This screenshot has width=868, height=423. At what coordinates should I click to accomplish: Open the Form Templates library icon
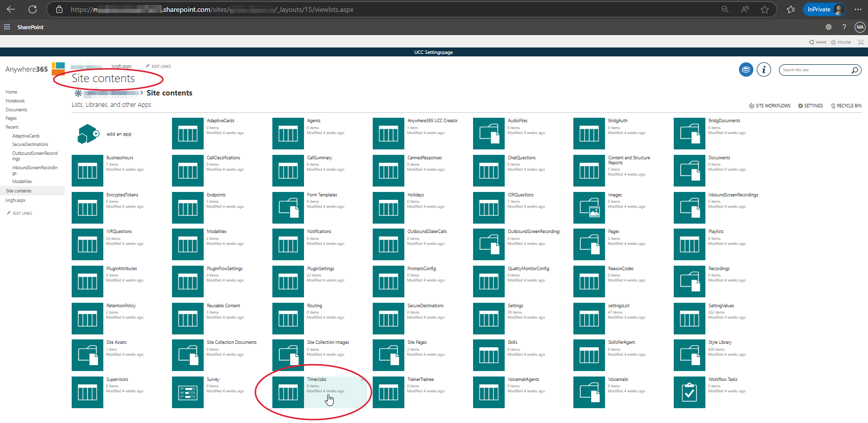pos(288,208)
